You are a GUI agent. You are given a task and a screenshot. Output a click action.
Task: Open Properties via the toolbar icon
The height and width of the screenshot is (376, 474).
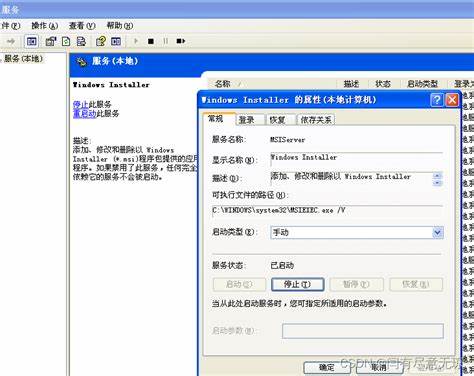pos(51,41)
